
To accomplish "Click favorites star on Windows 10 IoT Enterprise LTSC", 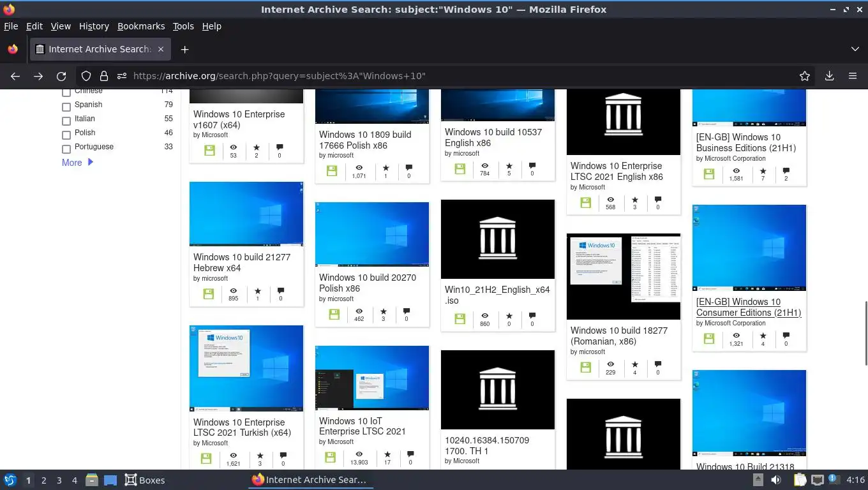I will pyautogui.click(x=387, y=454).
